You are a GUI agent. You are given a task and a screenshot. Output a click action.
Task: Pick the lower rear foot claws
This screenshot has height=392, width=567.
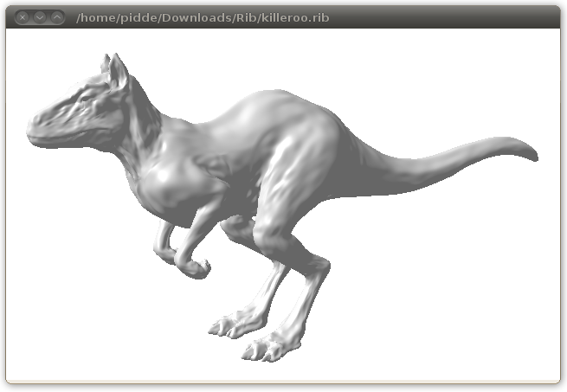click(262, 349)
